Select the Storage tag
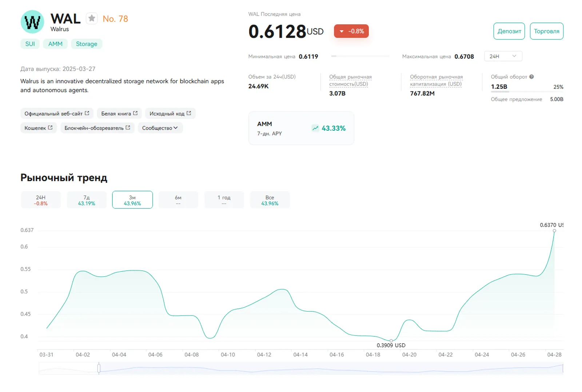 point(87,44)
